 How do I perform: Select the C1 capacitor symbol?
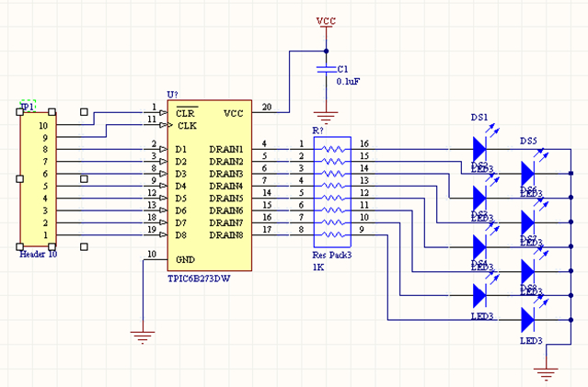324,69
